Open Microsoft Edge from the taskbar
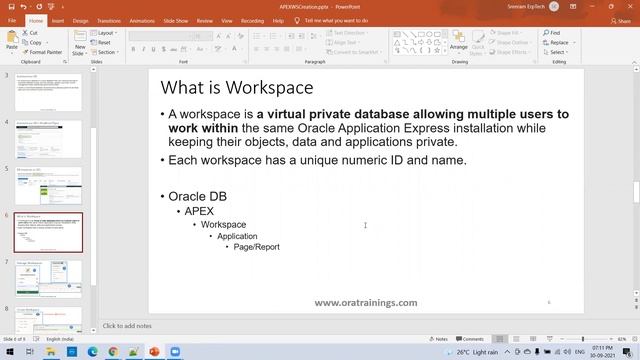 tap(93, 352)
